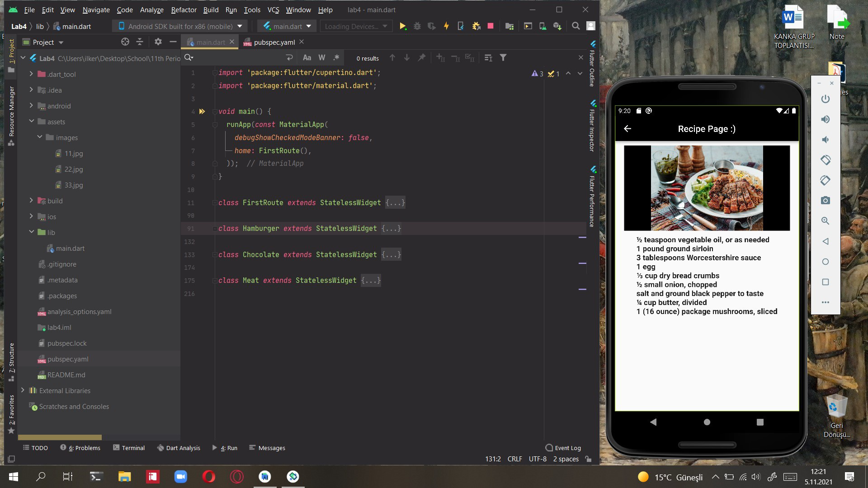Click the Debug bug icon in toolbar
868x488 pixels.
pos(417,26)
